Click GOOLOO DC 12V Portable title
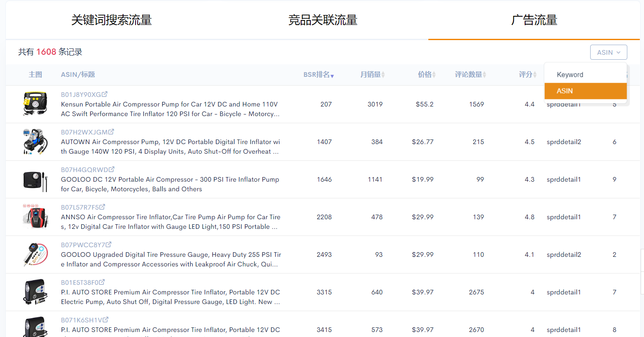 coord(170,184)
